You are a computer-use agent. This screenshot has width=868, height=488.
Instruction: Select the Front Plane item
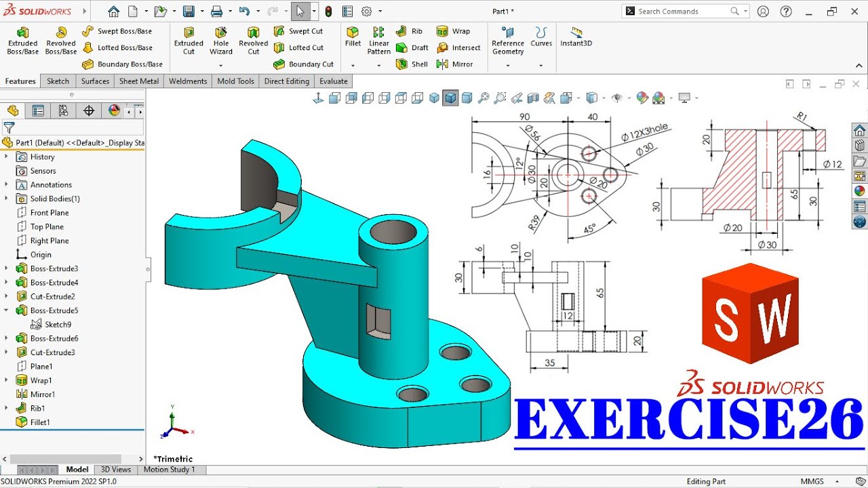coord(42,213)
